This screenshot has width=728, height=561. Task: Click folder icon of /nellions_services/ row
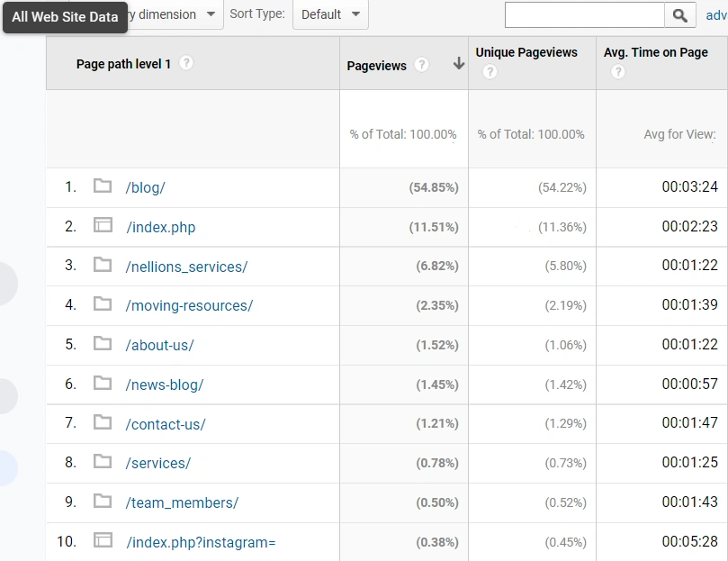pos(103,265)
